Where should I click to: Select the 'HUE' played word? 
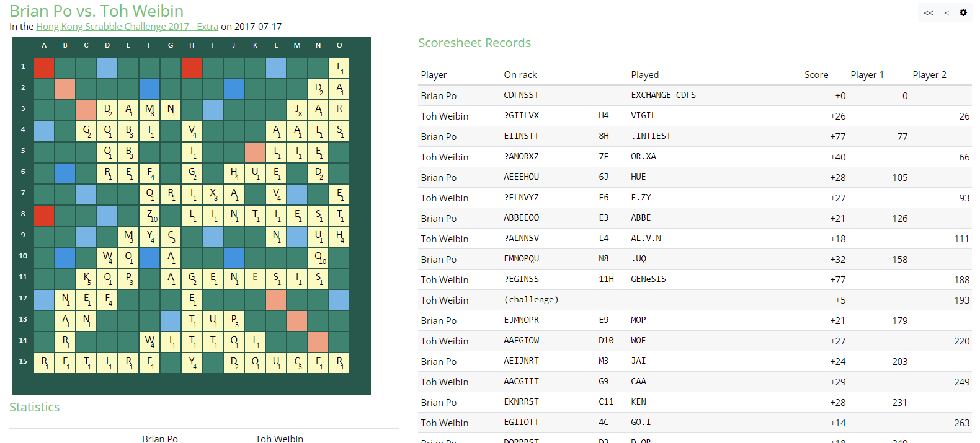[638, 177]
